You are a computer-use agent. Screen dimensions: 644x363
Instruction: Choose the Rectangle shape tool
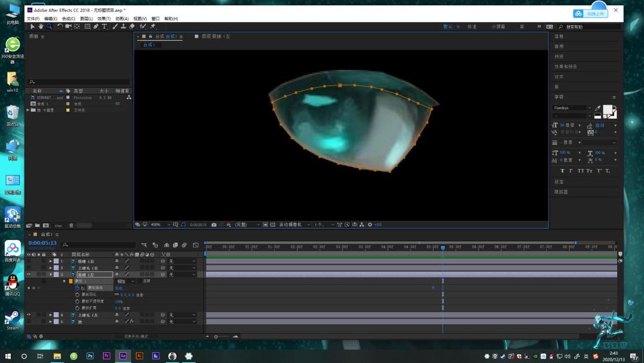88,26
